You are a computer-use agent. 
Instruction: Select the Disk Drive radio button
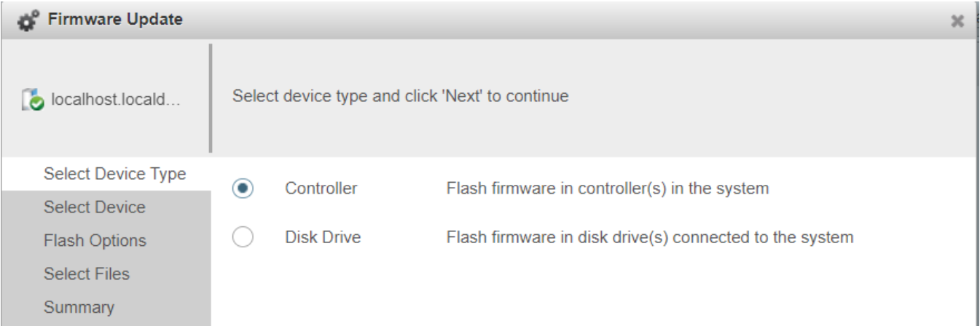coord(243,237)
